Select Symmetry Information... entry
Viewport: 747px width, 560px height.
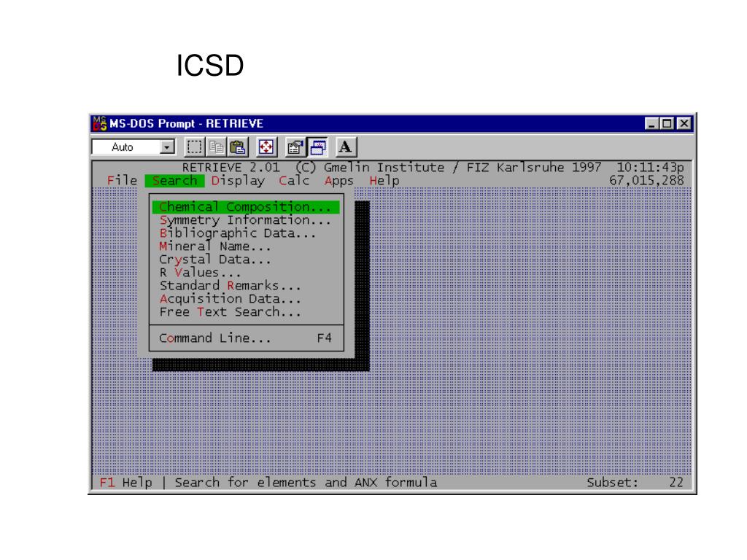pyautogui.click(x=247, y=220)
